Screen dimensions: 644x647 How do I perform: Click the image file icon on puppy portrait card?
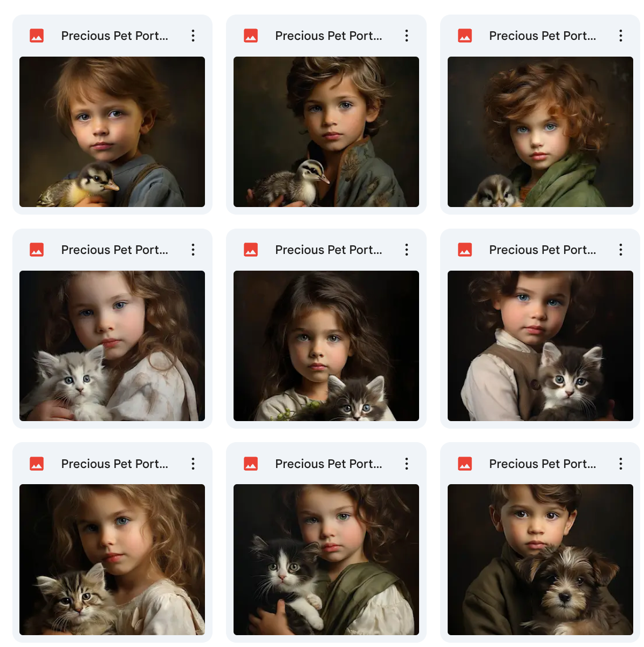465,464
